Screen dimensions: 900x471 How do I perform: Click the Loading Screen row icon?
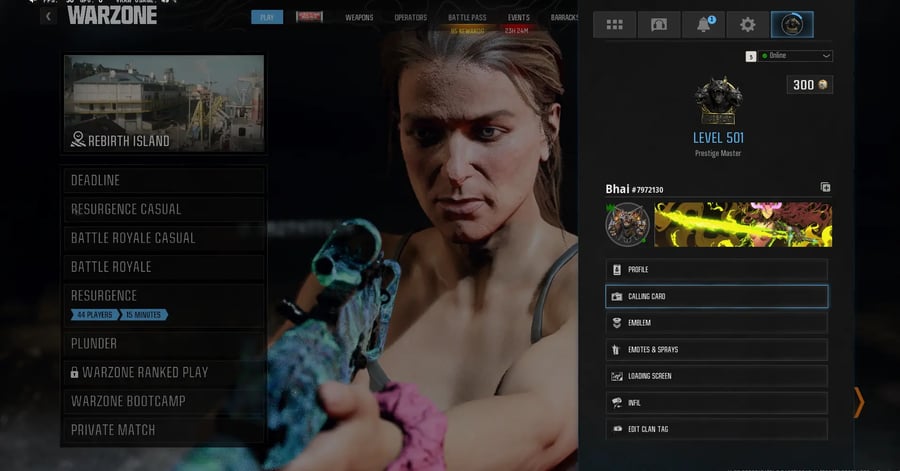(x=616, y=376)
